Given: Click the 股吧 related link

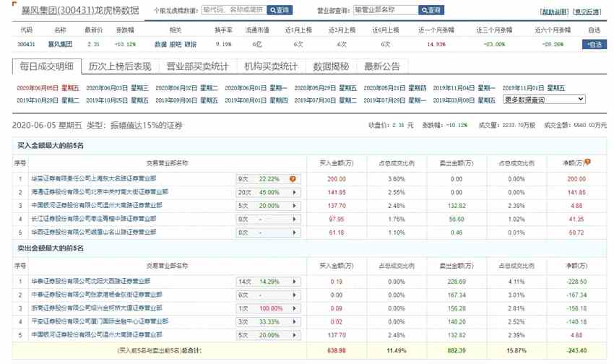Looking at the screenshot, I should point(176,45).
